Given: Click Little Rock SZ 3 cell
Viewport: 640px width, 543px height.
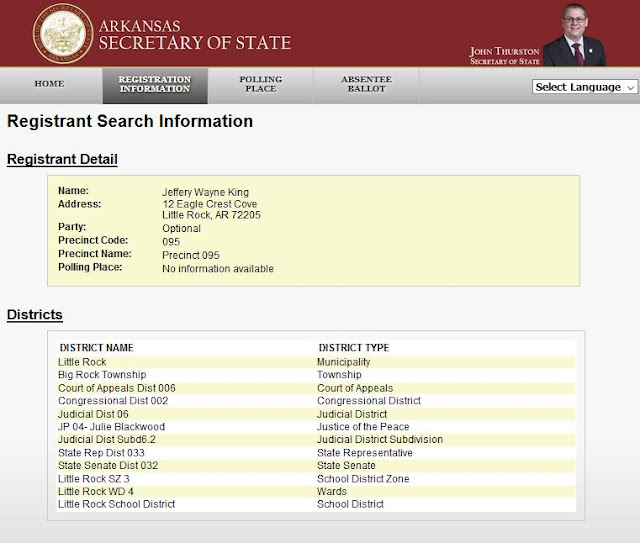Looking at the screenshot, I should (93, 479).
